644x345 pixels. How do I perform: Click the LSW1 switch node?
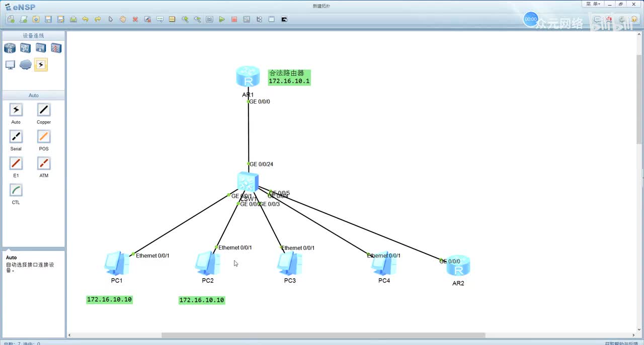(248, 182)
